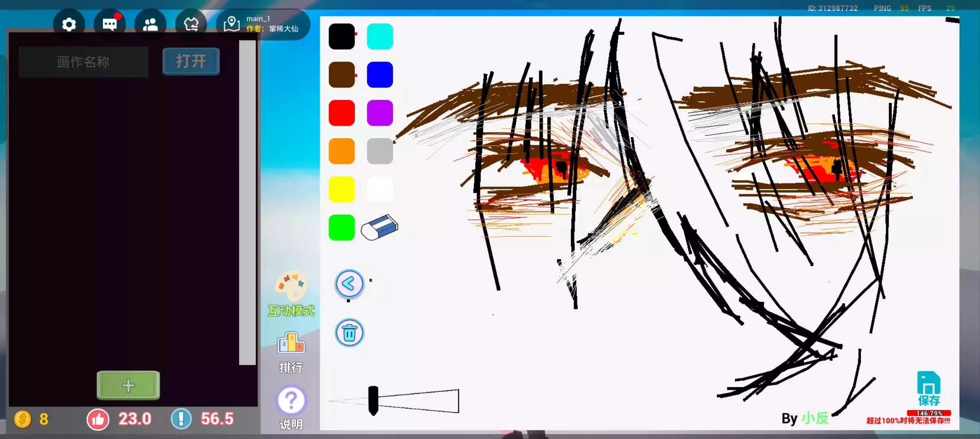Open the chat messages icon

point(109,25)
